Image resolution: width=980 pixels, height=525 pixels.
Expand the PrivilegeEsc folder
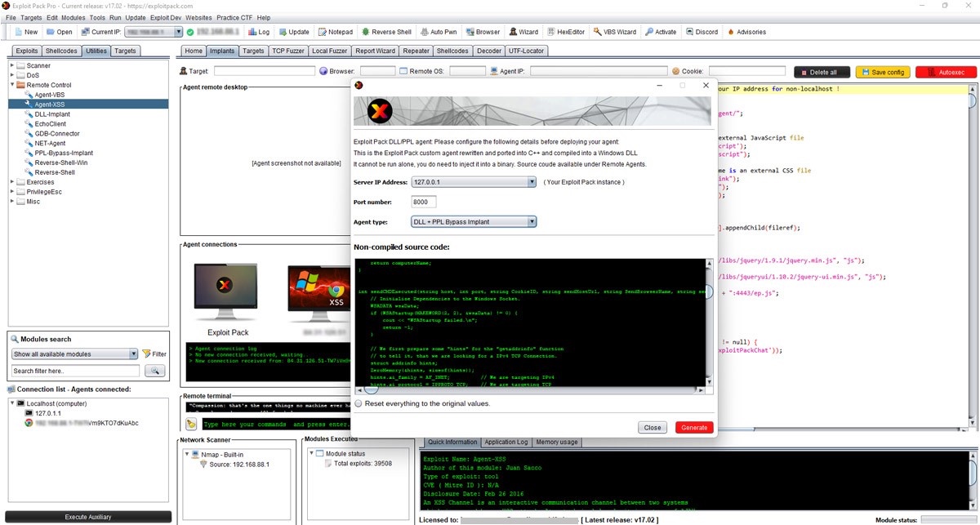11,191
